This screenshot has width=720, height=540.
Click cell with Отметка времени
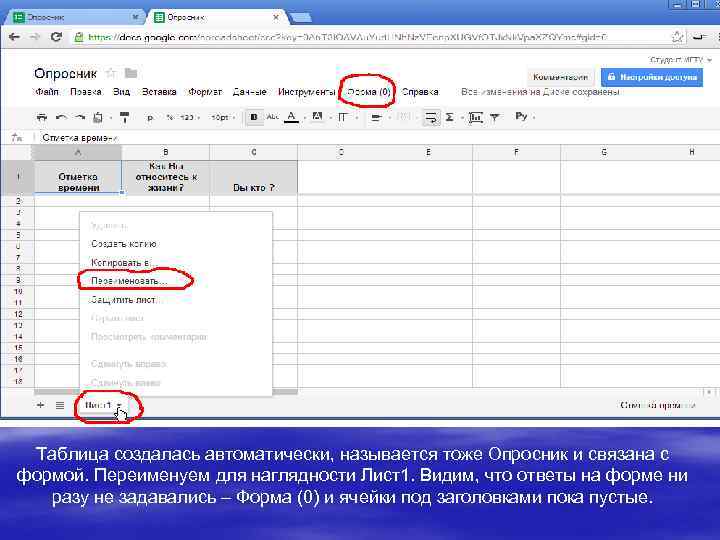click(x=78, y=177)
